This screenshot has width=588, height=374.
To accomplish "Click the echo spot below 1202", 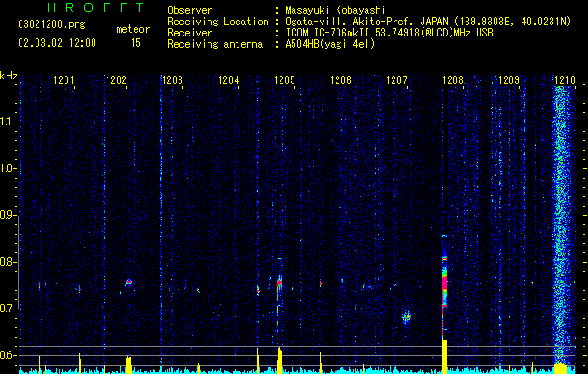I will point(129,282).
